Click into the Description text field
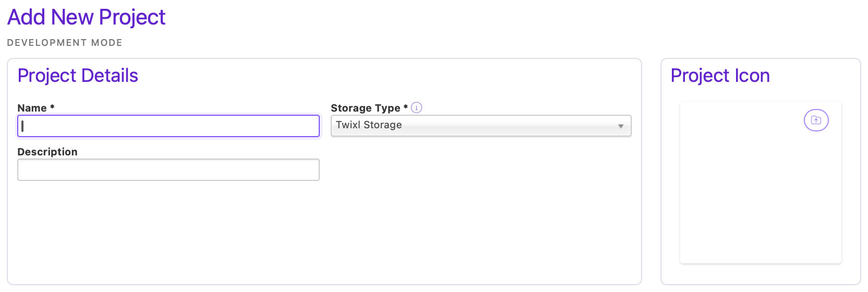868x292 pixels. tap(168, 170)
